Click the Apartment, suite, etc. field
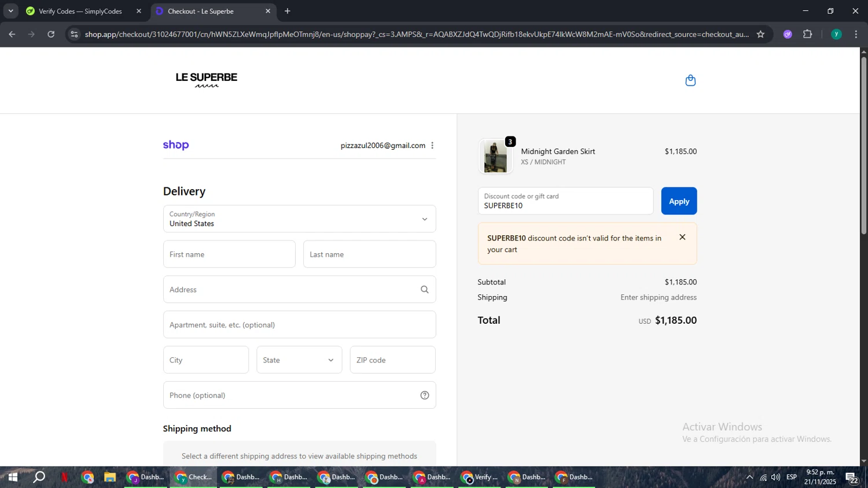 coord(299,324)
